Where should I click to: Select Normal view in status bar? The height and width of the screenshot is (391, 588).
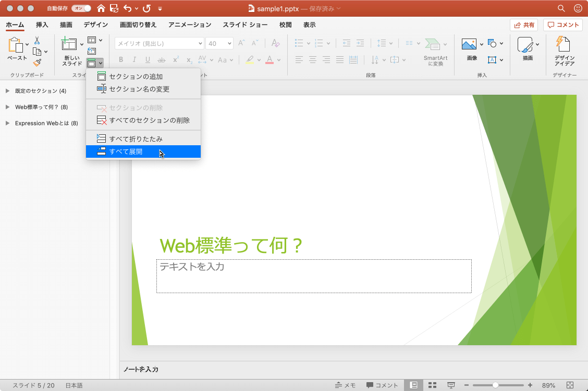[x=414, y=385]
